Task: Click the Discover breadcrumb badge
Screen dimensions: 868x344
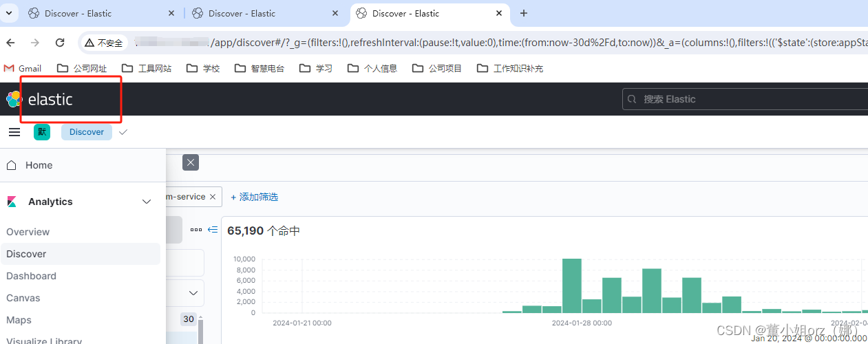Action: click(87, 132)
